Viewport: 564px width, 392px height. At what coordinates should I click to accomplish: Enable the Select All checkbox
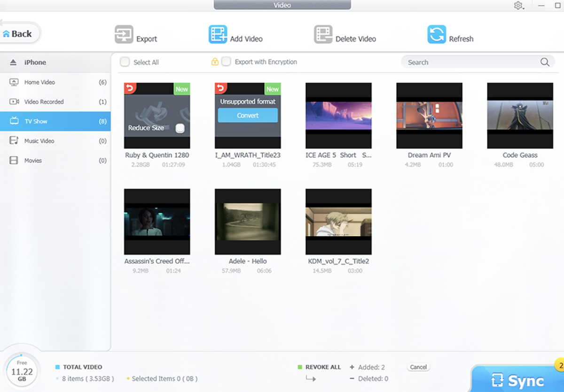(125, 61)
